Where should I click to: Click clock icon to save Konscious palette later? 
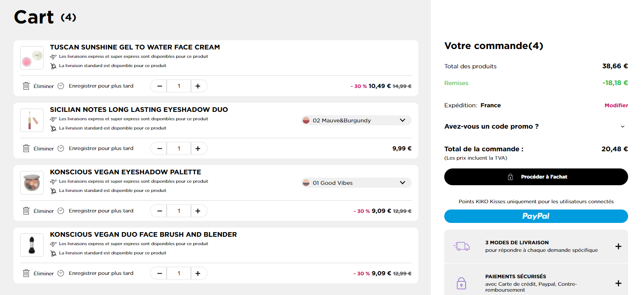click(61, 211)
